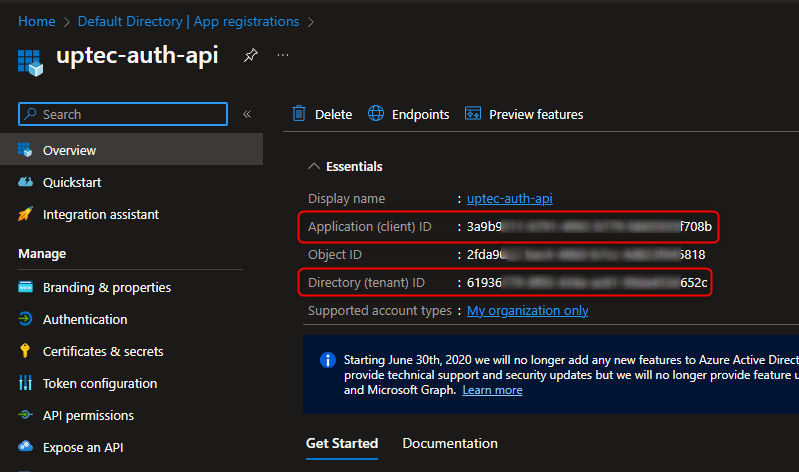799x472 pixels.
Task: Open the Integration assistant
Action: (x=100, y=214)
